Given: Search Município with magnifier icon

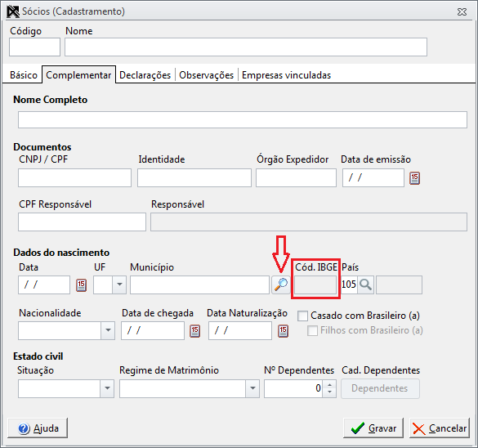Looking at the screenshot, I should (x=281, y=284).
